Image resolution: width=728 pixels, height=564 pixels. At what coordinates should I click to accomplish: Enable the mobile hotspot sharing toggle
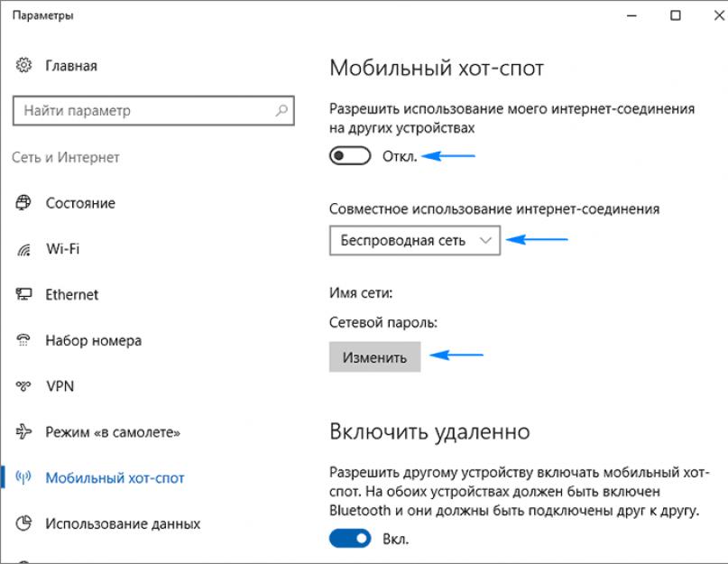click(x=351, y=156)
